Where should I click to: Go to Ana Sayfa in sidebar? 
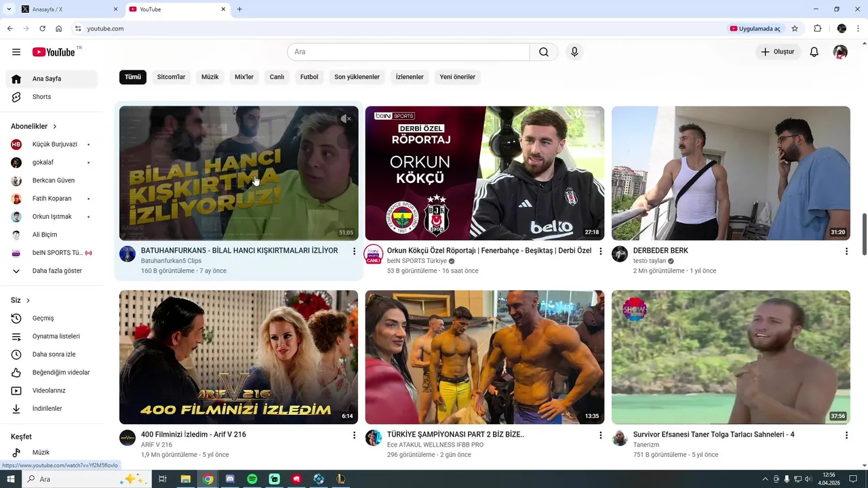52,79
